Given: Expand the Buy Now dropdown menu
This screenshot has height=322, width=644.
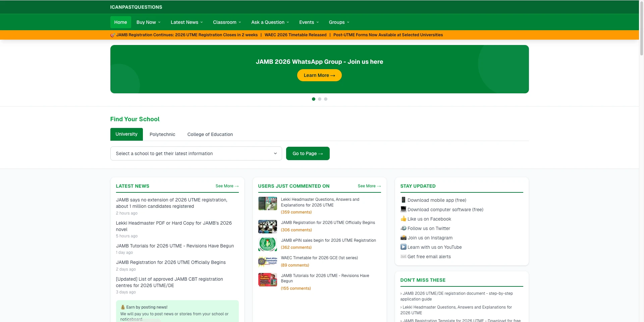Looking at the screenshot, I should pos(148,22).
